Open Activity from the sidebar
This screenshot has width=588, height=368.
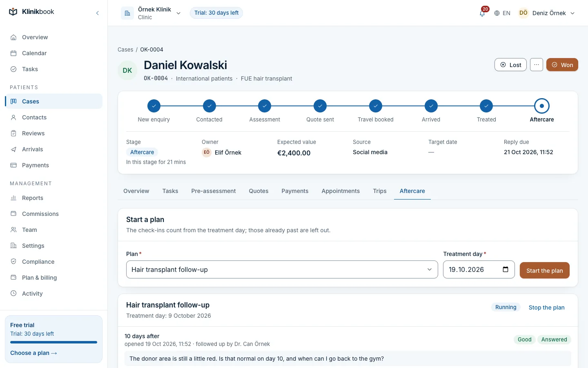coord(53,294)
